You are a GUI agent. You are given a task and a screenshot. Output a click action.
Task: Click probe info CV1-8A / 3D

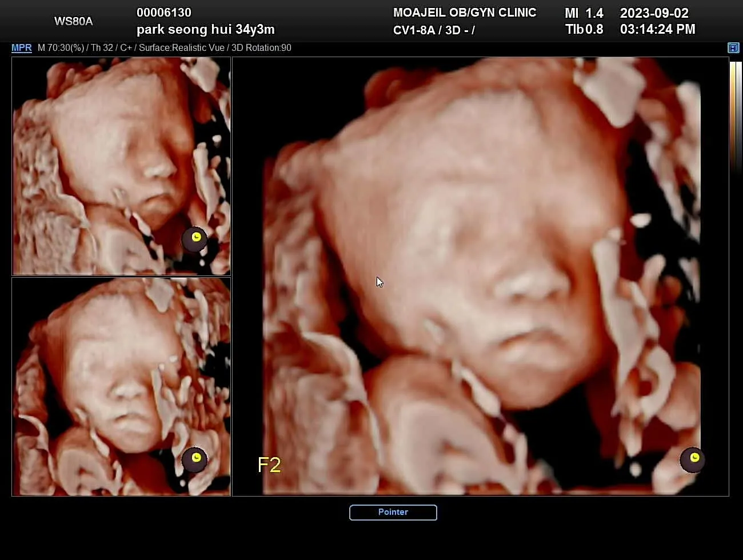[434, 30]
